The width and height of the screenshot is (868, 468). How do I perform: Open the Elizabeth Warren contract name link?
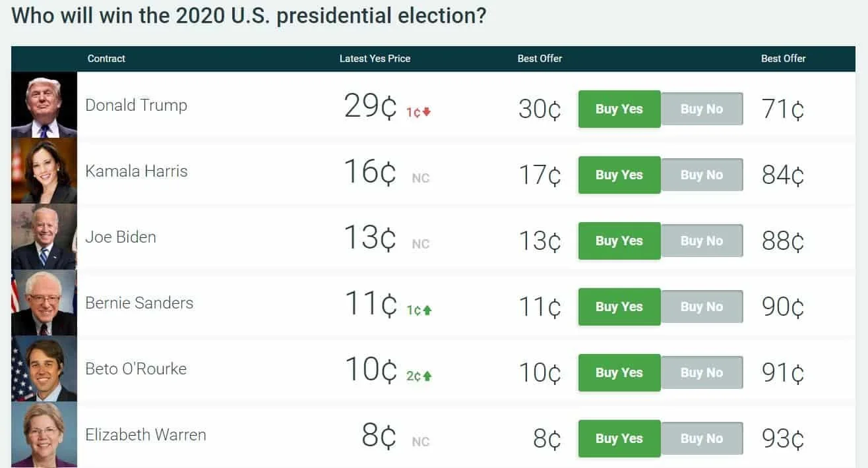(146, 434)
